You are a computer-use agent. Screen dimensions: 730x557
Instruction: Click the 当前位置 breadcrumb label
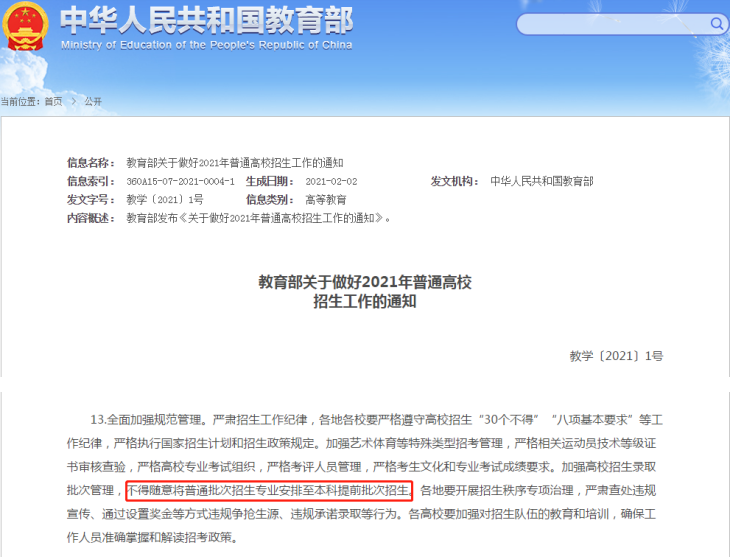(20, 102)
